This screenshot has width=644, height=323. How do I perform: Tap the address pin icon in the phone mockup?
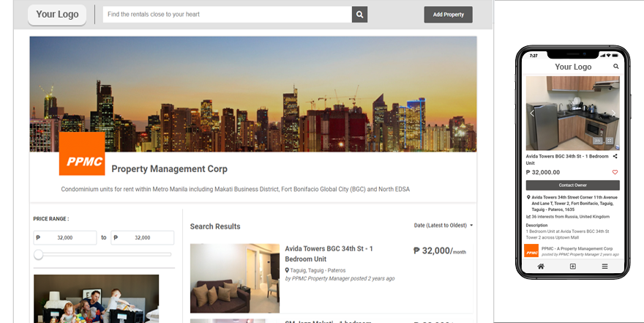pos(528,197)
